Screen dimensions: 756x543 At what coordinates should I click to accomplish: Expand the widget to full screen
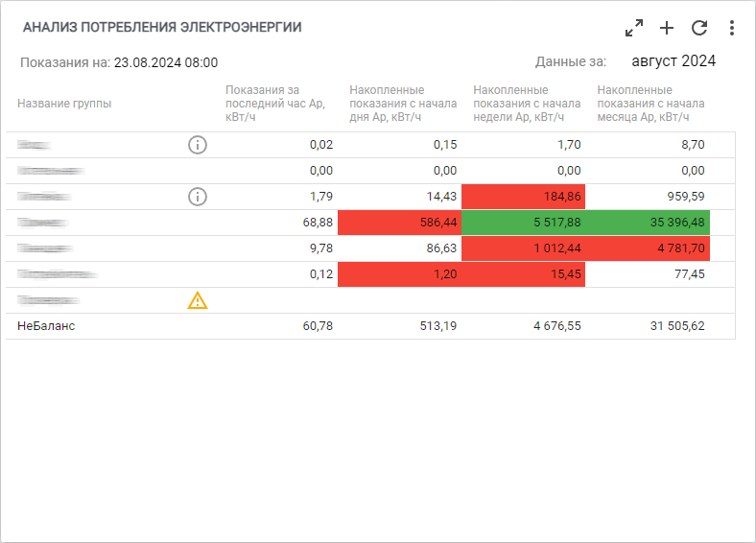(633, 28)
